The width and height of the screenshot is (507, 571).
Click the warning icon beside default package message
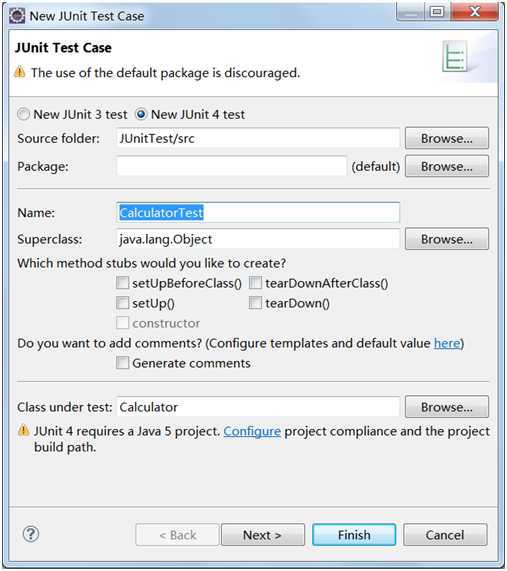[20, 72]
